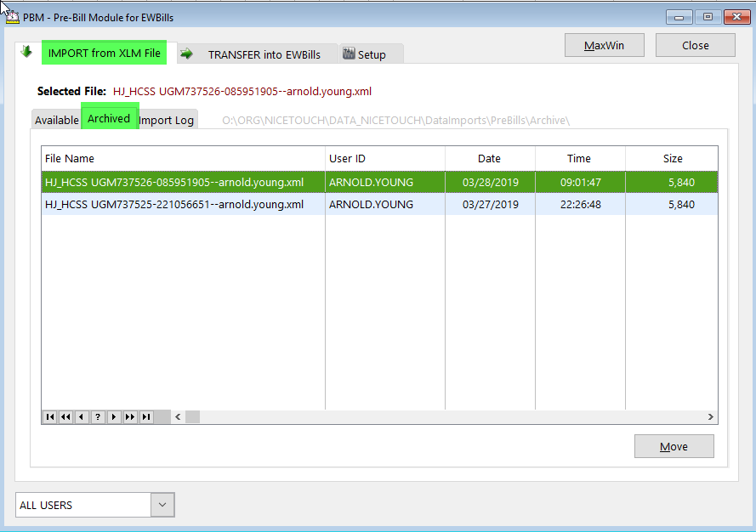
Task: Click the horizontal scrollbar thumb
Action: (x=192, y=416)
